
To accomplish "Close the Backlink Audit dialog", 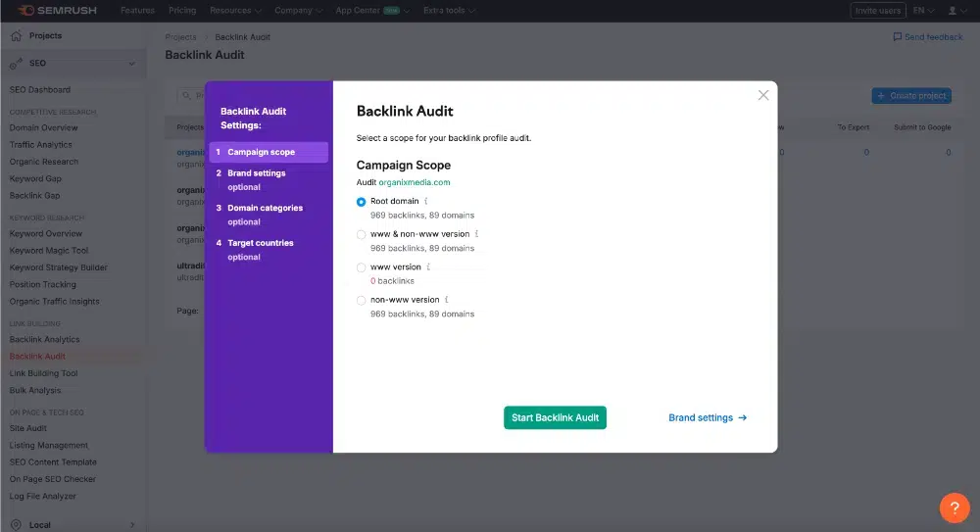I will coord(763,95).
